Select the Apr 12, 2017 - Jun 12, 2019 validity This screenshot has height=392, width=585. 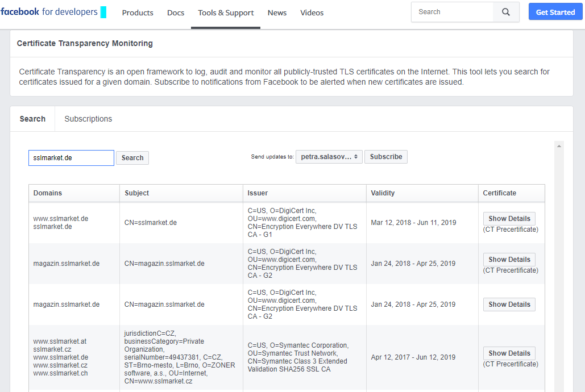click(x=413, y=357)
